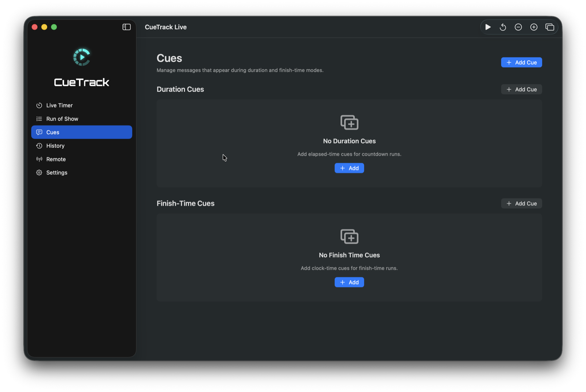The height and width of the screenshot is (392, 586).
Task: Open the History section
Action: coord(82,146)
